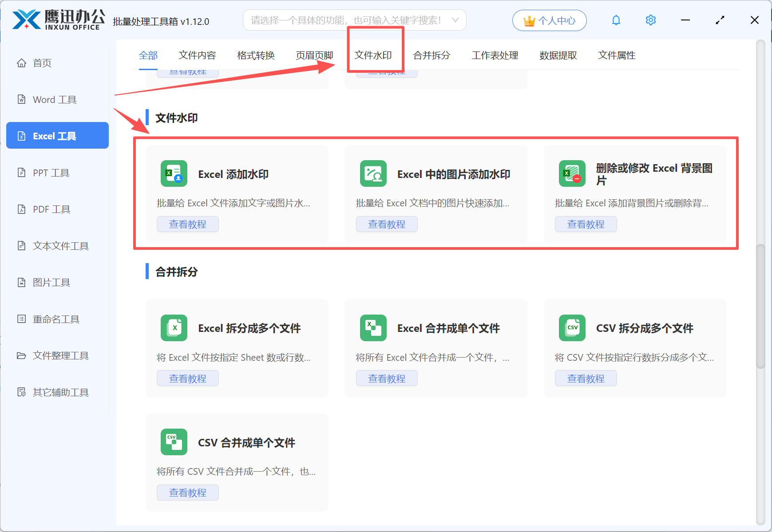Open 个人中心 account button

[549, 20]
